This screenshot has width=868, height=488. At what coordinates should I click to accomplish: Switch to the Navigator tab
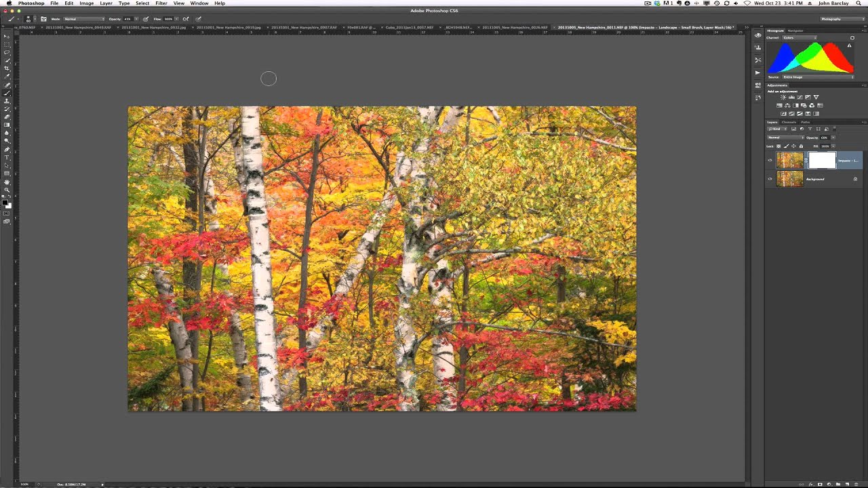click(x=795, y=30)
